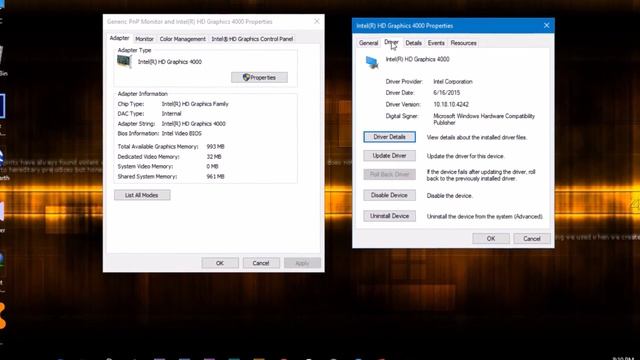Viewport: 640px width, 360px height.
Task: Open the Adapter tab
Action: point(119,38)
